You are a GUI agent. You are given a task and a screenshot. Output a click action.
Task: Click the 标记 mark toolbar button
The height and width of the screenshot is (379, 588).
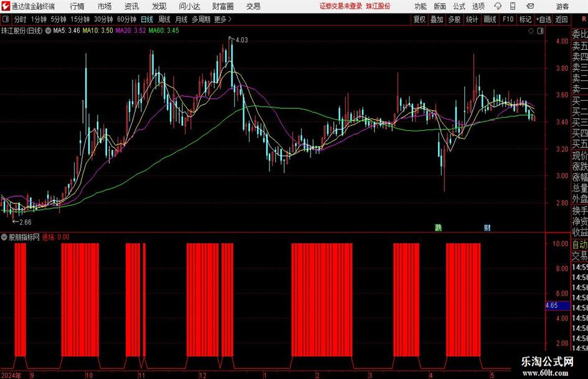pos(525,19)
